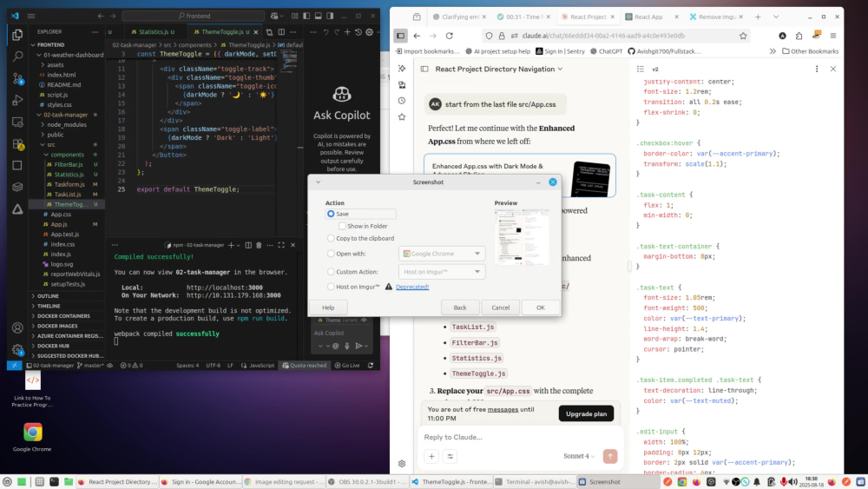Click Copilot voice microphone icon

click(347, 346)
